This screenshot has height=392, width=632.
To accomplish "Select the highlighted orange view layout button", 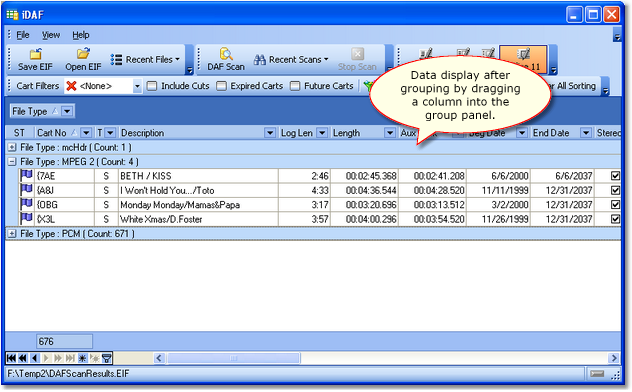I will pos(523,59).
